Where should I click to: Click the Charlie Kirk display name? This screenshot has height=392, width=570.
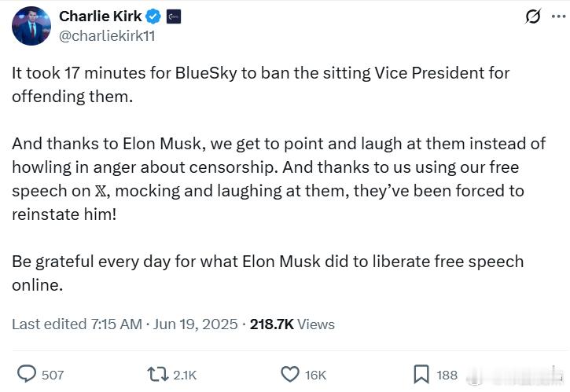click(101, 16)
